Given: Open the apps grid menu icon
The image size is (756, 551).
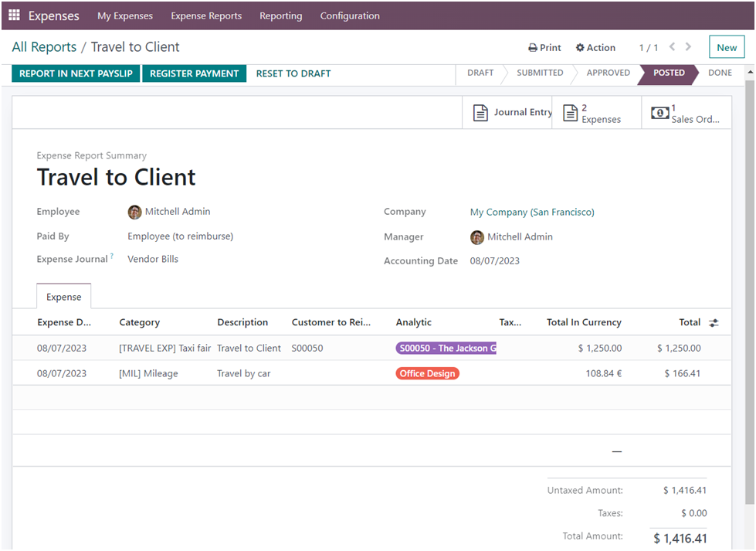Looking at the screenshot, I should [x=14, y=15].
